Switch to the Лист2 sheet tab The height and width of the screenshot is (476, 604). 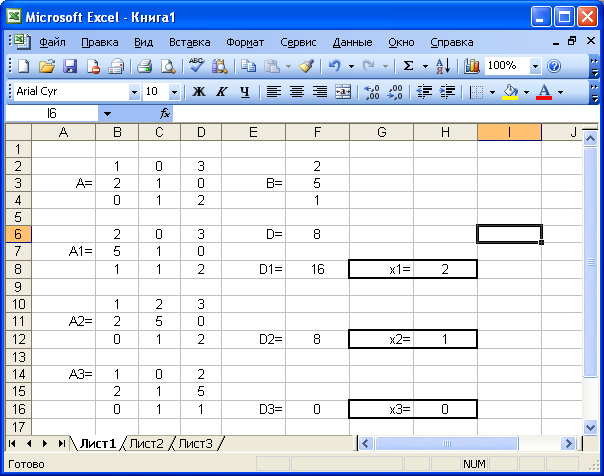point(146,444)
